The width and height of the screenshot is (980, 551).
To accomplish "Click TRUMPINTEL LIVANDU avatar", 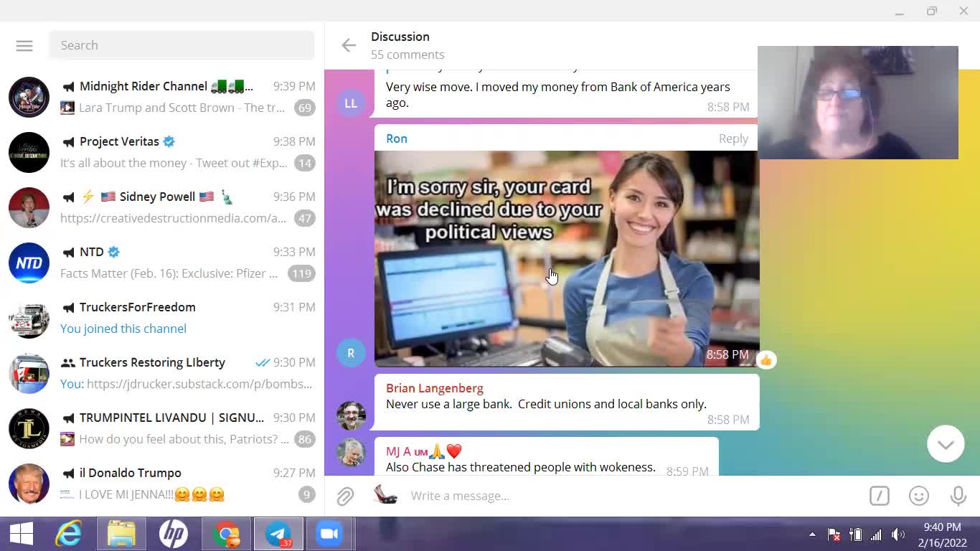I will [x=29, y=428].
